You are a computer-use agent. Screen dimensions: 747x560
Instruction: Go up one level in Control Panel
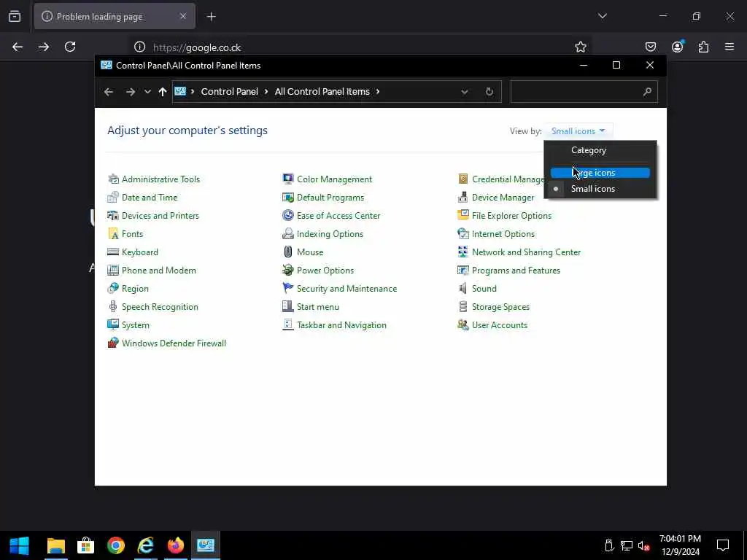[x=163, y=92]
